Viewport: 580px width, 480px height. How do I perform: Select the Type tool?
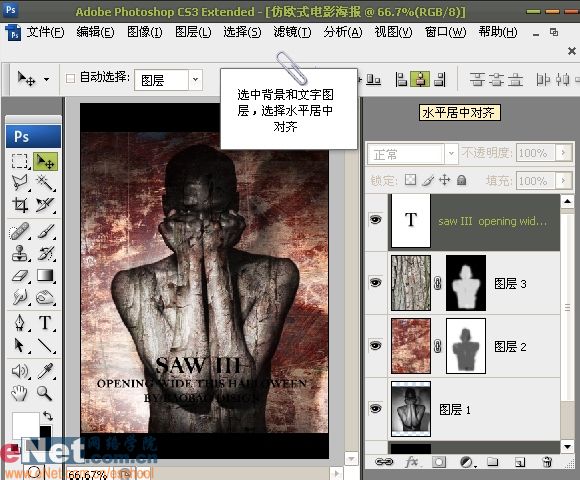tap(45, 323)
